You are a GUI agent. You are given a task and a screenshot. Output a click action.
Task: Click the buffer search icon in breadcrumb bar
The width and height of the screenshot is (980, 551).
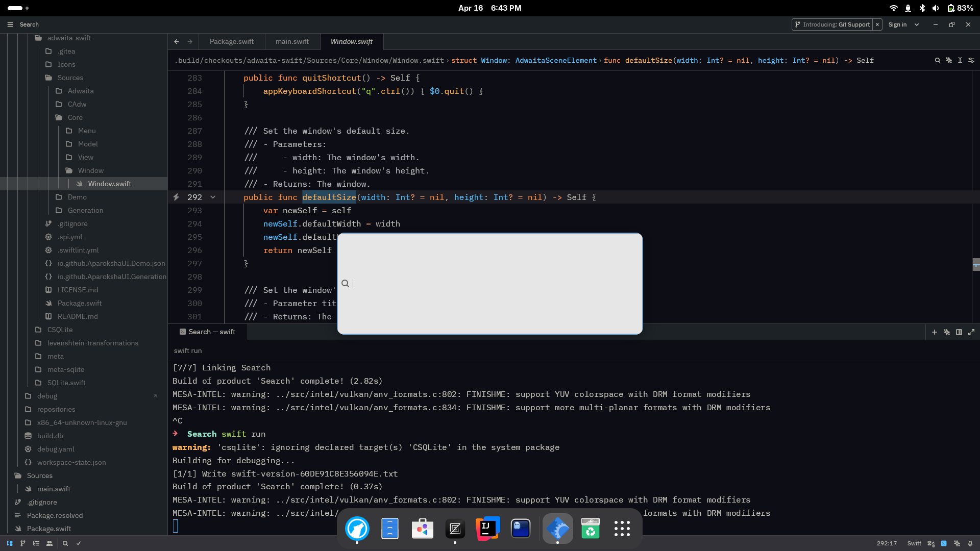(x=937, y=60)
